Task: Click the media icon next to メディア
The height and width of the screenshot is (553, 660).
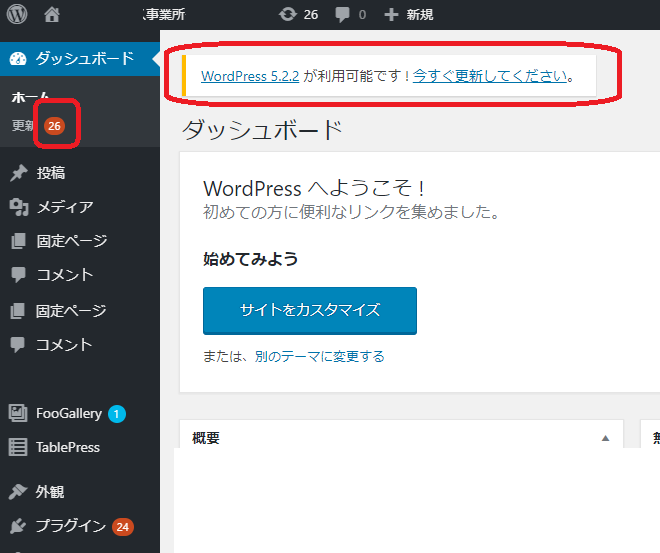Action: [x=19, y=207]
